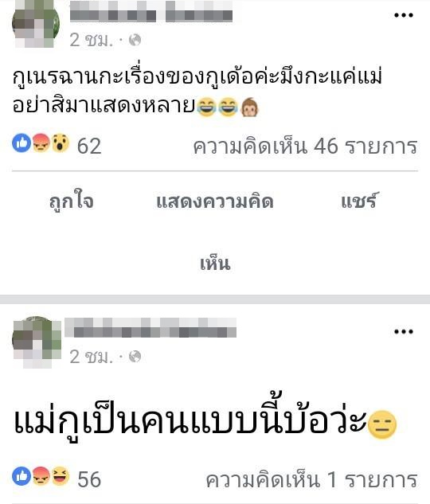
Task: Click angry reaction icon on first post
Action: (41, 143)
